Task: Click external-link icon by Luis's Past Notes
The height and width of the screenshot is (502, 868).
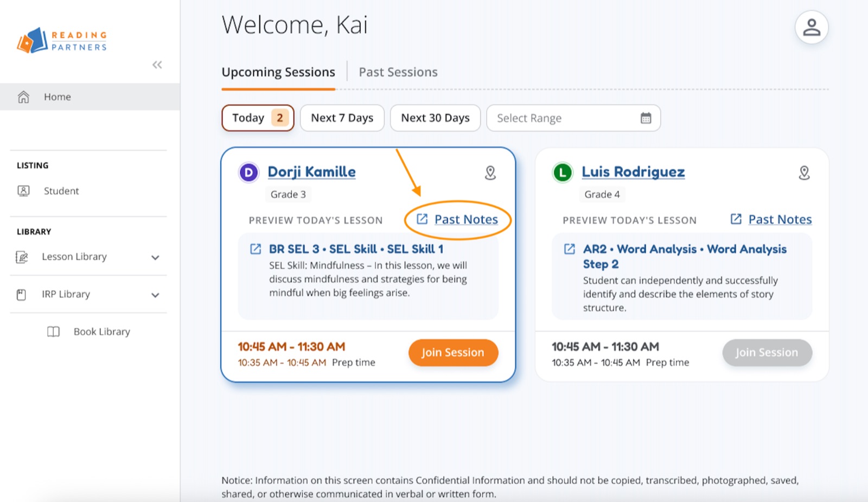Action: [x=736, y=219]
